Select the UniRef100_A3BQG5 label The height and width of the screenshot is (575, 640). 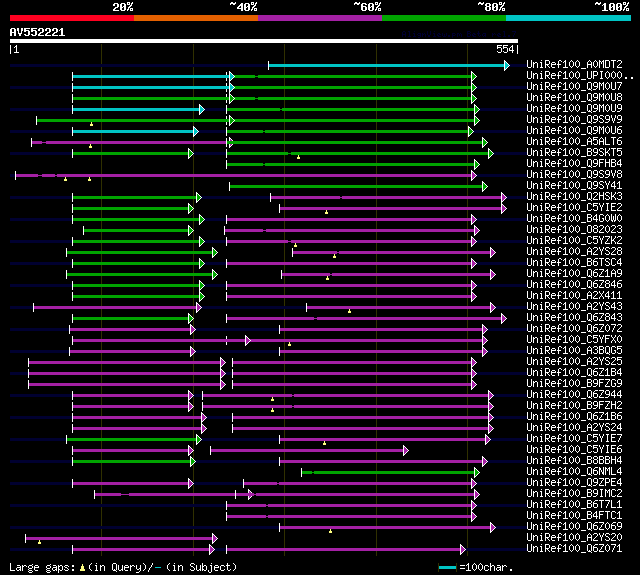(x=574, y=351)
